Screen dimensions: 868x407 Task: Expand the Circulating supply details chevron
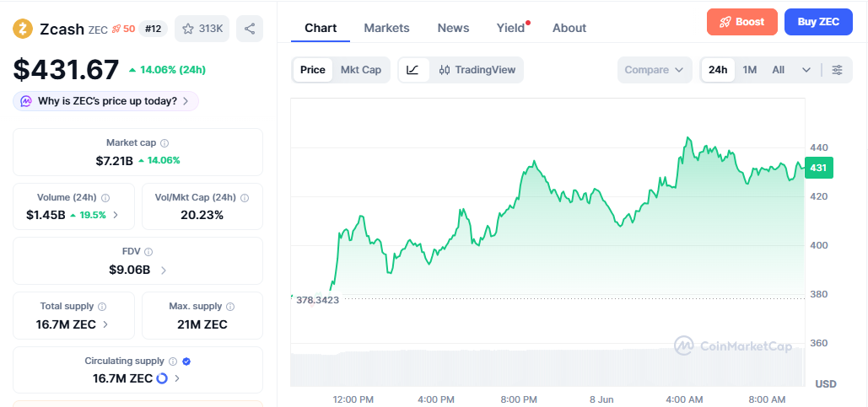click(x=176, y=379)
